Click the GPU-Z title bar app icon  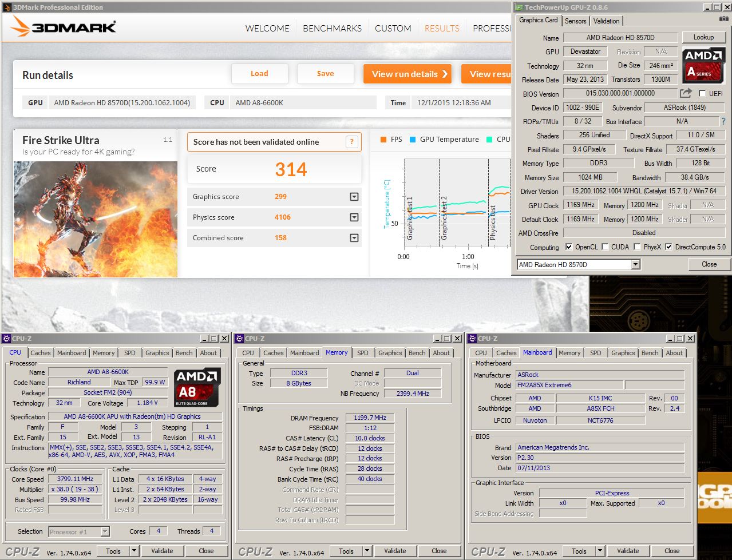(x=519, y=7)
